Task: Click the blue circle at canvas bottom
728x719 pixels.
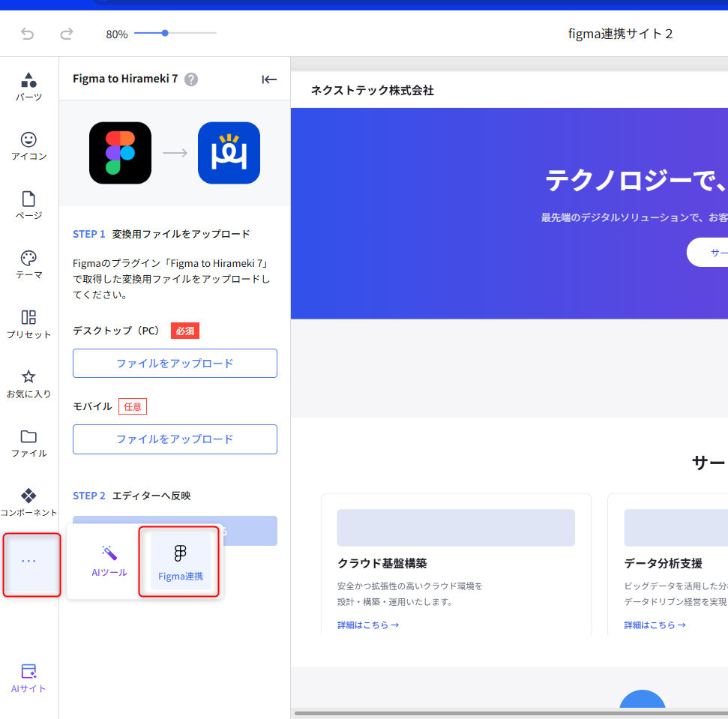Action: 643,699
